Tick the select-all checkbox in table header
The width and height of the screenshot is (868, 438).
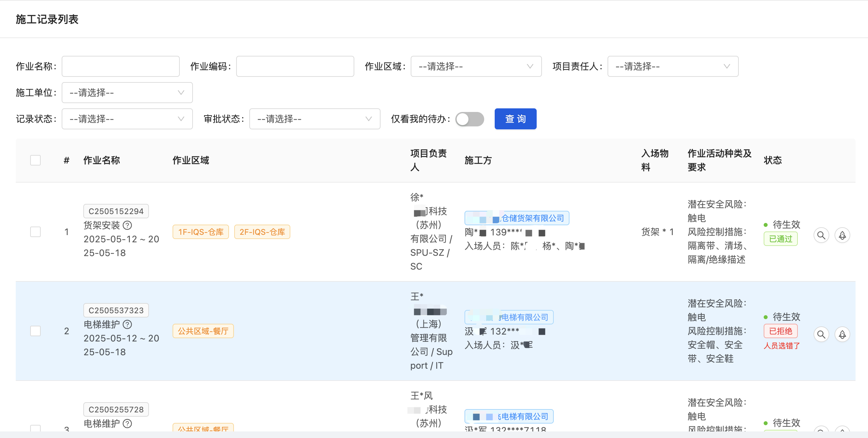pos(35,160)
